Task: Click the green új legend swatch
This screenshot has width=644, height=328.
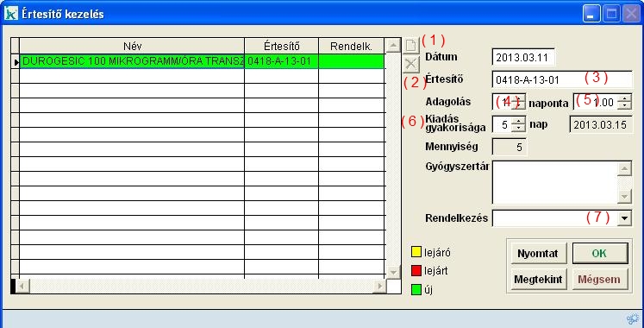Action: point(416,290)
